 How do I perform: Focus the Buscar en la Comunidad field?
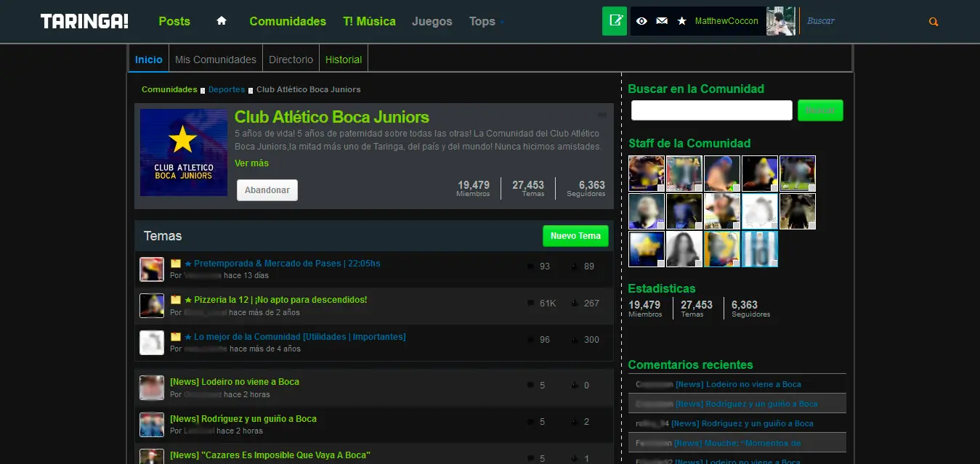(712, 110)
